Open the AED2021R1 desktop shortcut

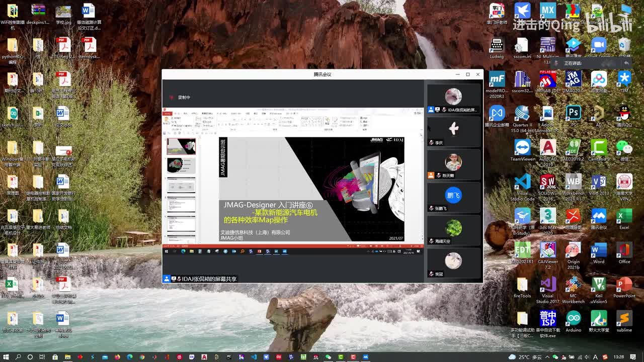coord(522,253)
